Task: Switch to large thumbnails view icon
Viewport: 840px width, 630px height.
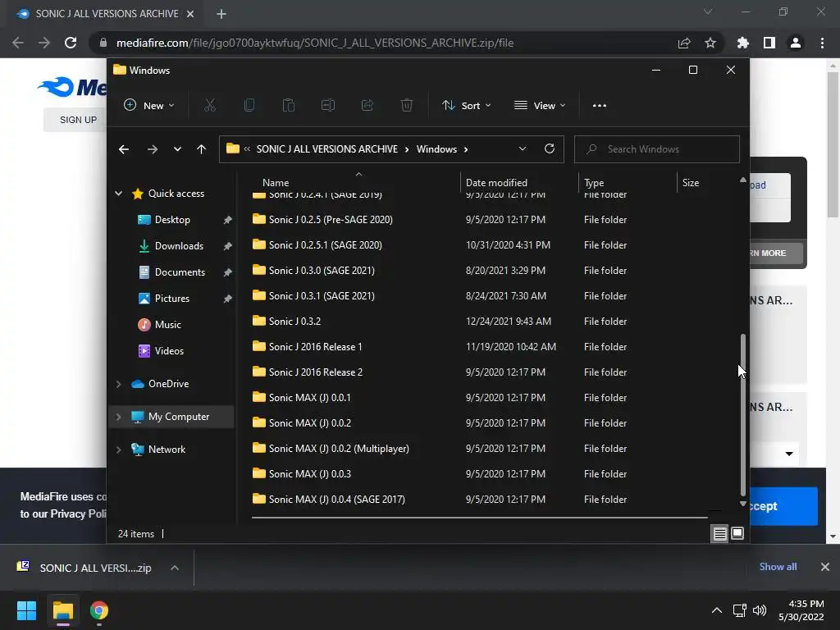Action: (x=737, y=533)
